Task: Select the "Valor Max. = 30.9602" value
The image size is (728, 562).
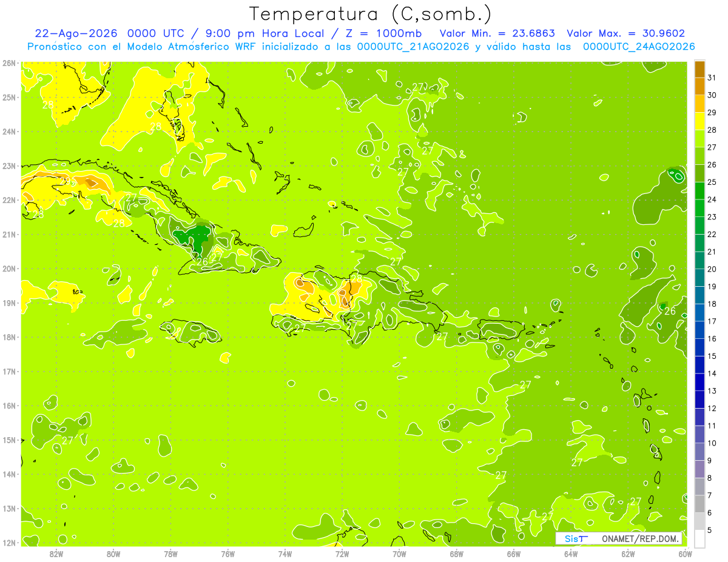Action: pyautogui.click(x=626, y=33)
